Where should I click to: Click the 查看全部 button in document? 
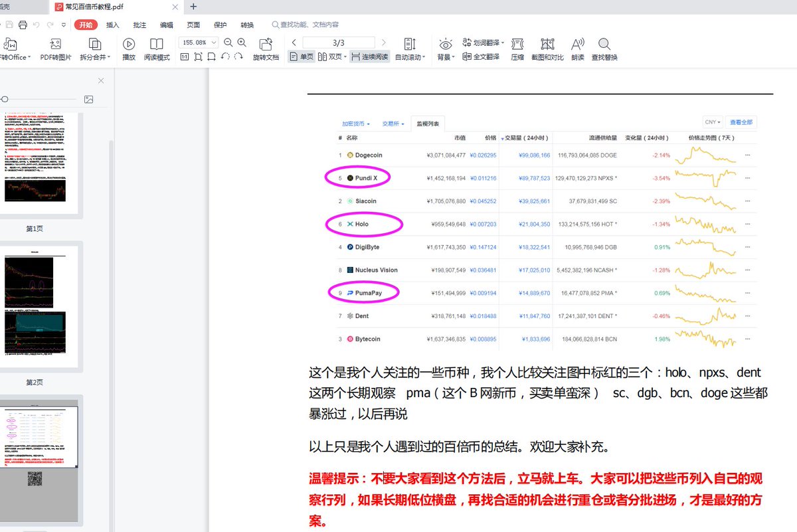(x=741, y=122)
